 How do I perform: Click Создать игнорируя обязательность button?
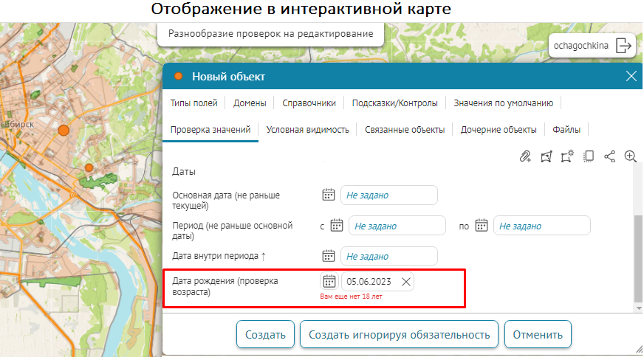click(x=399, y=334)
